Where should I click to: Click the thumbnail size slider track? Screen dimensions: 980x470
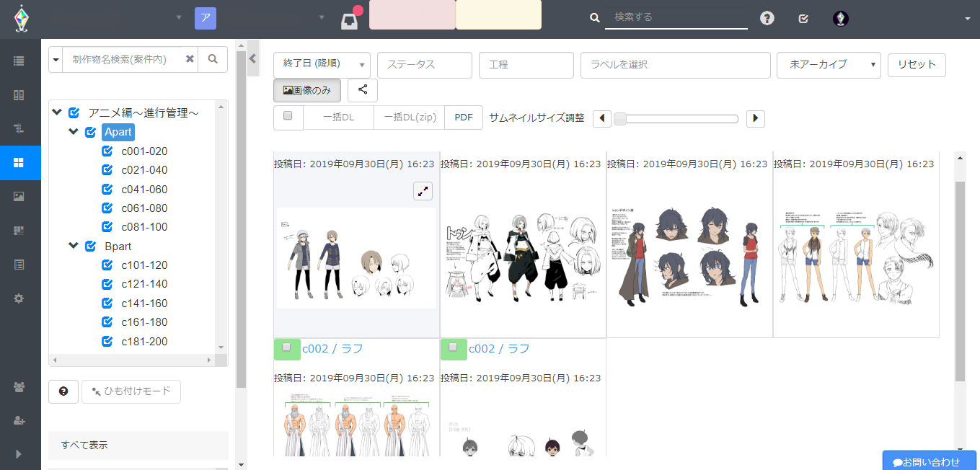pyautogui.click(x=676, y=119)
